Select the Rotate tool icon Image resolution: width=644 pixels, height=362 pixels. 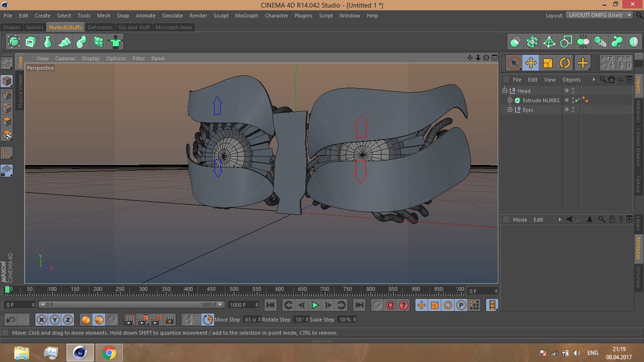[x=565, y=63]
